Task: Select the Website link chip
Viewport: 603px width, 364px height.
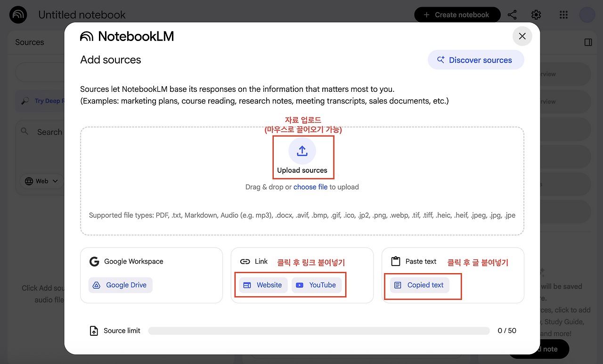Action: pyautogui.click(x=263, y=285)
